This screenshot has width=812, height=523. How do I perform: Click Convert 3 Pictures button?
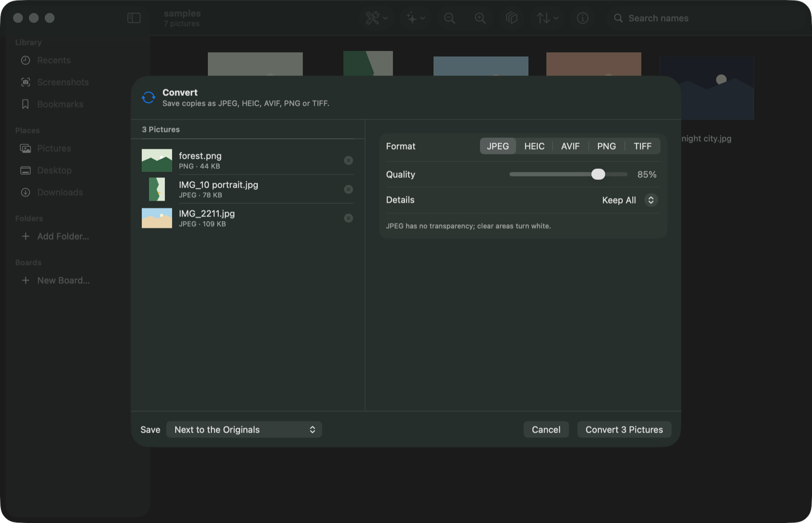624,430
